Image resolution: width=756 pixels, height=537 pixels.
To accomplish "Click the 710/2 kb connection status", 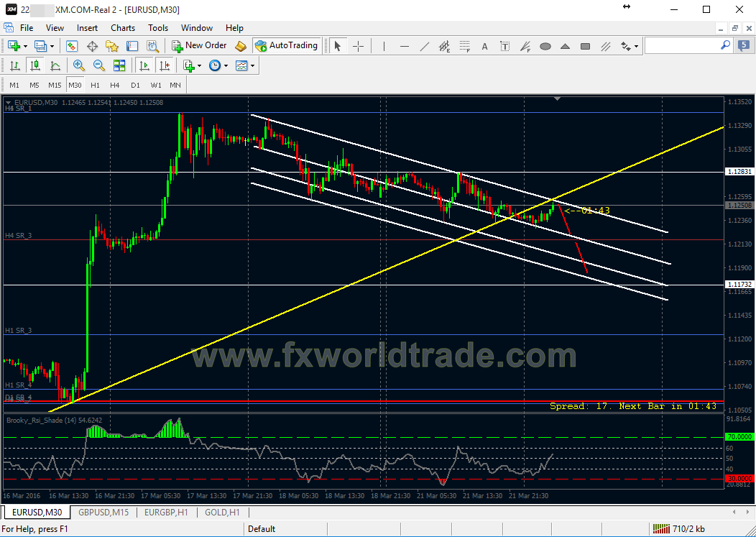I will point(681,529).
